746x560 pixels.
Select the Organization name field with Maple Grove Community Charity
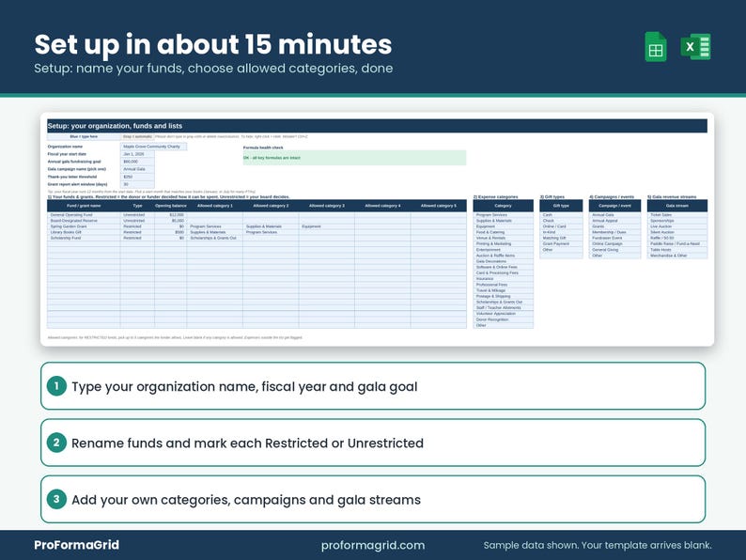pos(154,147)
